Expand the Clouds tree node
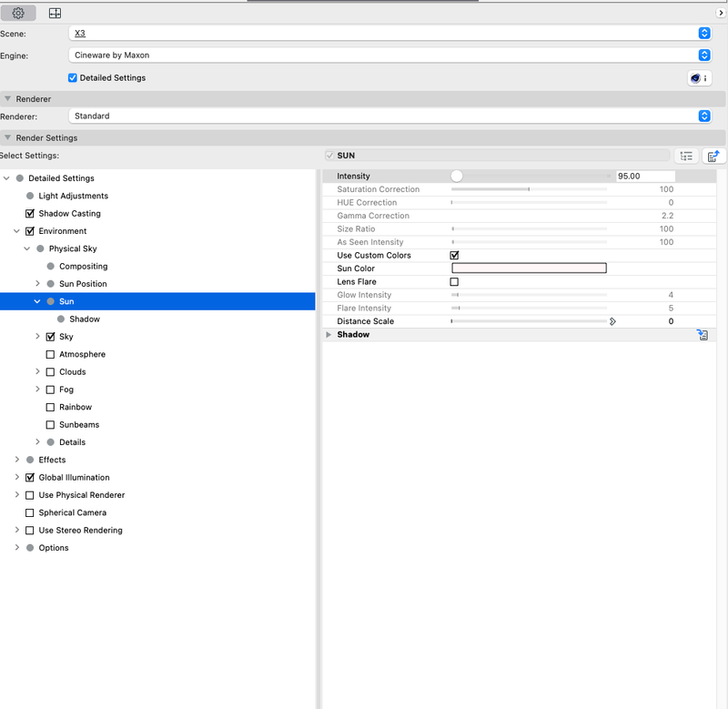The image size is (728, 709). coord(37,371)
